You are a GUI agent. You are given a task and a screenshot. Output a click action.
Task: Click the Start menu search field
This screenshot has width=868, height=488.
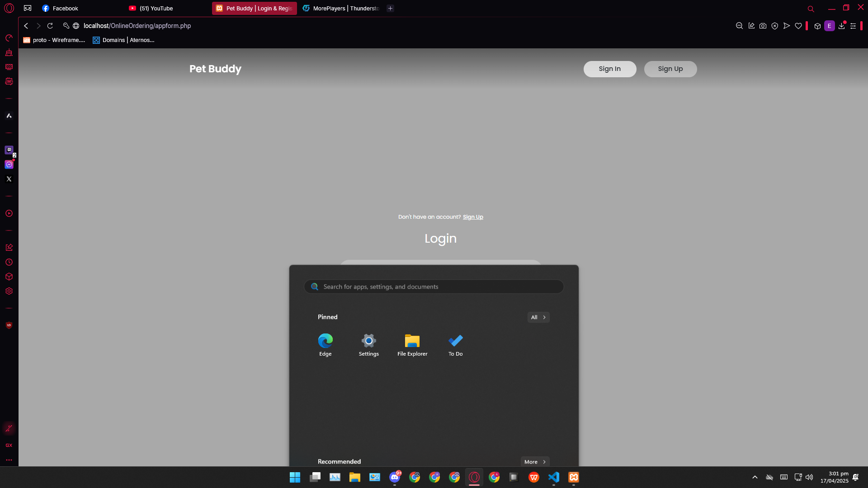[434, 286]
